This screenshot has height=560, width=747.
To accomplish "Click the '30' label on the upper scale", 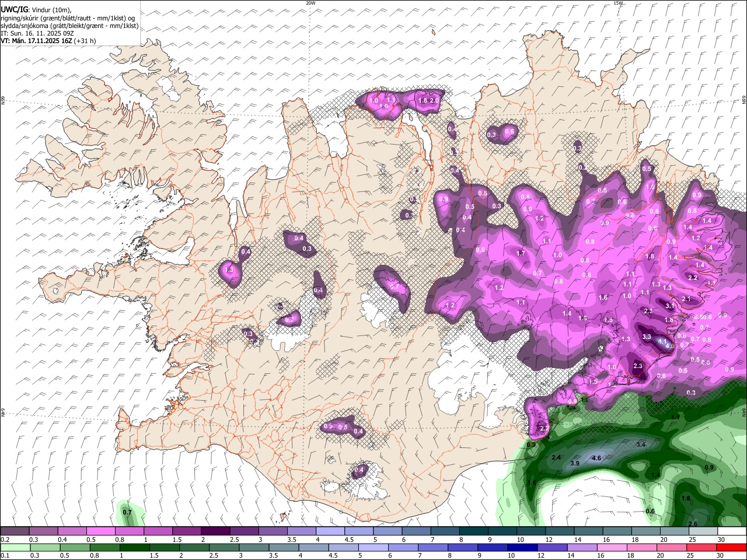I will point(721,540).
